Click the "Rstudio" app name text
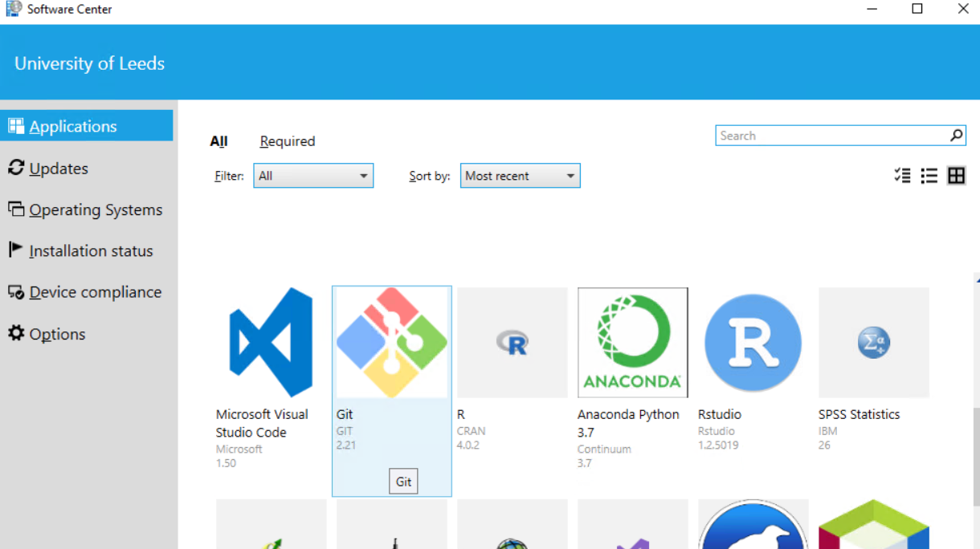This screenshot has height=549, width=980. pyautogui.click(x=720, y=414)
